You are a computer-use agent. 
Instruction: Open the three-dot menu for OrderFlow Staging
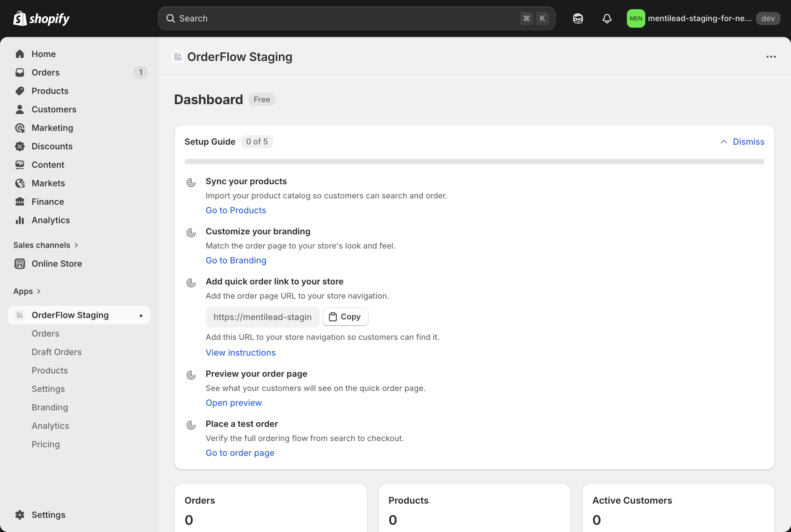[771, 57]
